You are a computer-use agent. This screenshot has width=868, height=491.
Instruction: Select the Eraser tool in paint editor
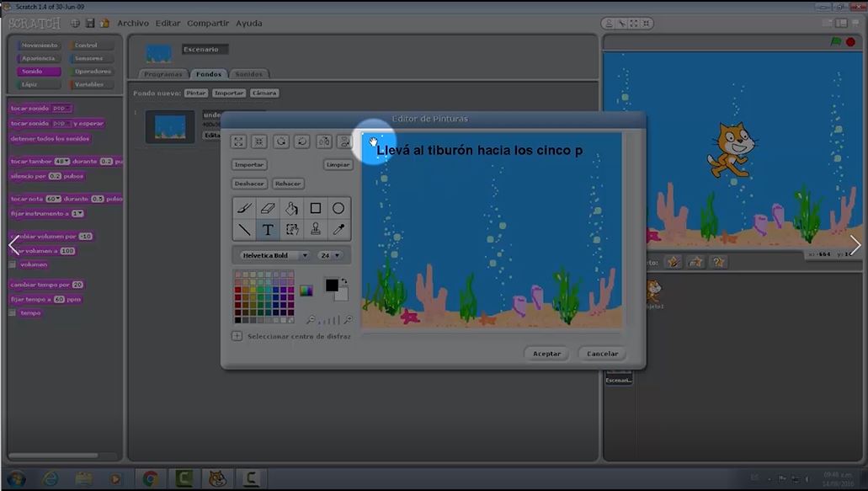tap(268, 208)
